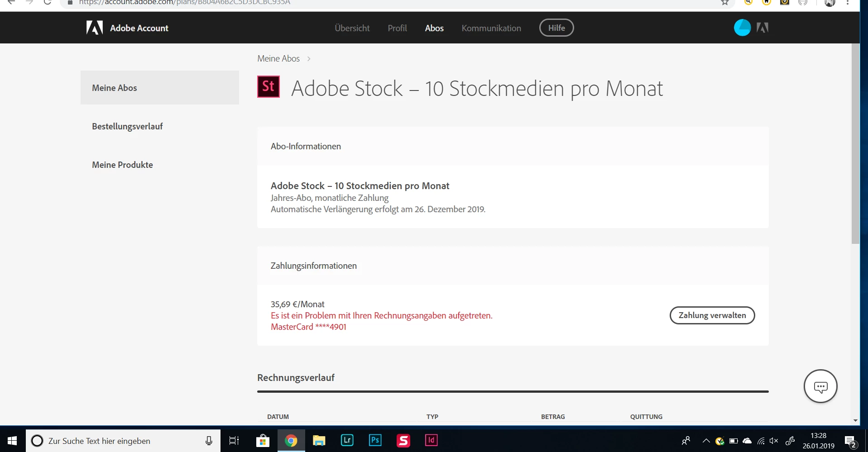Click the BETRAG column header
Viewport: 868px width, 452px height.
(553, 417)
